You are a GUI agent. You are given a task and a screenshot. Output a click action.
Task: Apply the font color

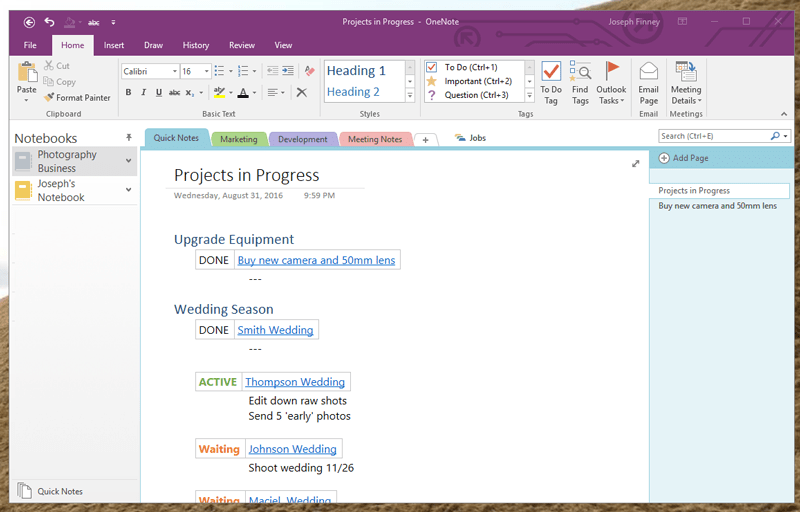(243, 92)
